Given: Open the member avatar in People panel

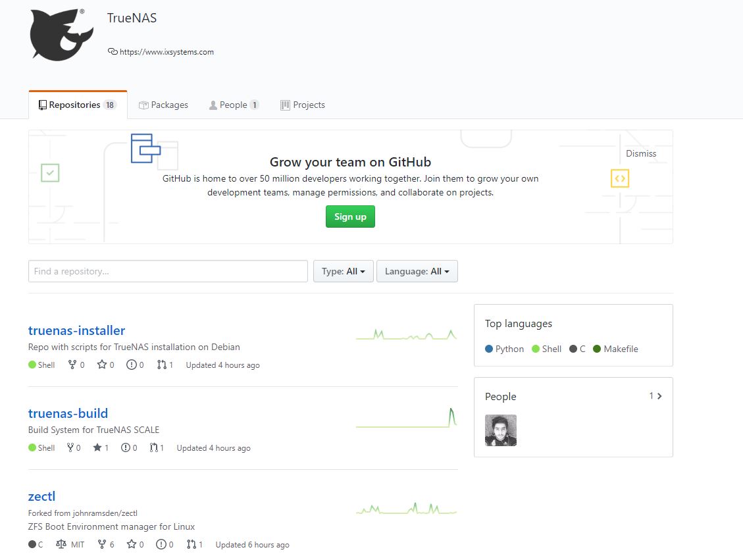Looking at the screenshot, I should (500, 430).
